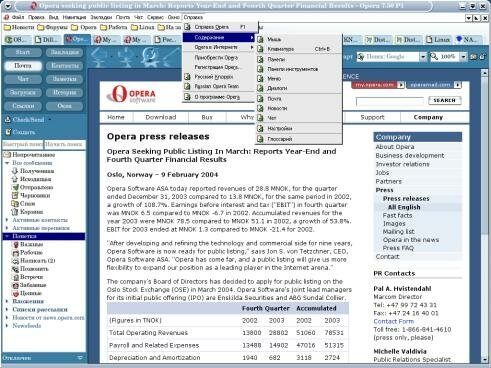Image resolution: width=491 pixels, height=368 pixels.
Task: Open the Contact Form link
Action: [x=394, y=321]
